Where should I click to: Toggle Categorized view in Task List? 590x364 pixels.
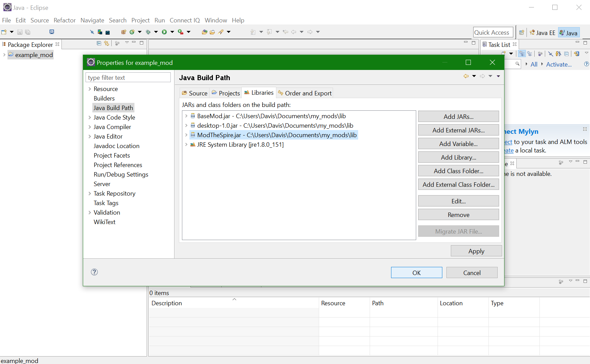tap(522, 54)
